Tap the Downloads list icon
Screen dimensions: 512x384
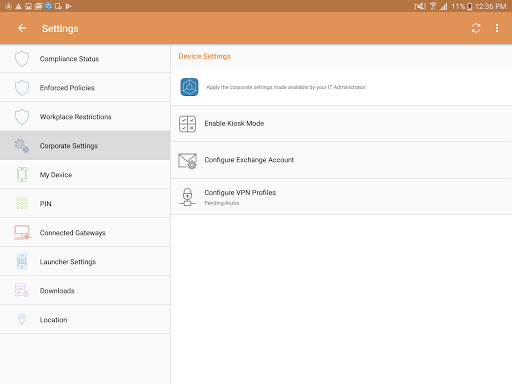22,290
